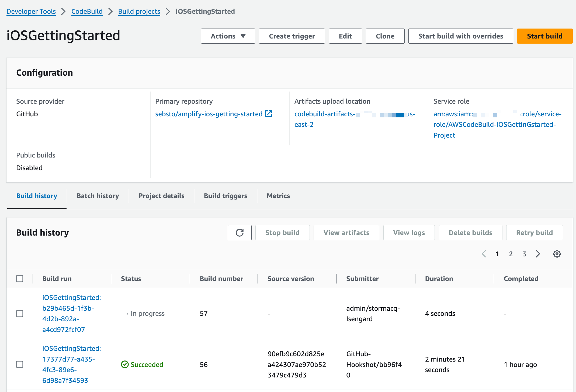Go to previous page with left chevron
Viewport: 576px width, 392px height.
484,254
